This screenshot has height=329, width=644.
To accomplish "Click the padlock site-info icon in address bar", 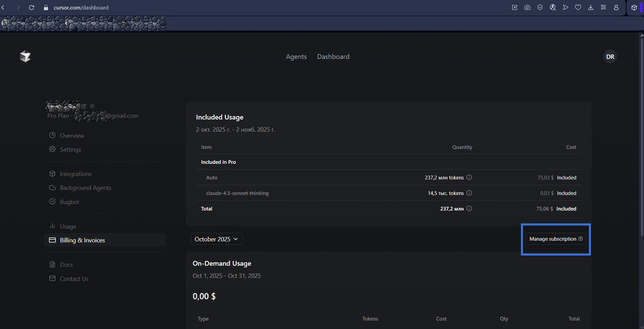I will coord(46,8).
